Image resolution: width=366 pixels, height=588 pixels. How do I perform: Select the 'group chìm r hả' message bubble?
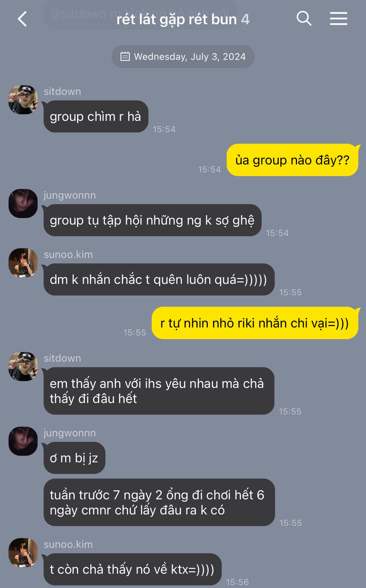point(96,117)
